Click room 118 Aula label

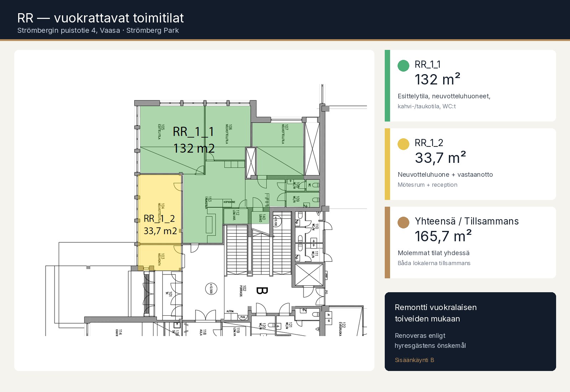pyautogui.click(x=203, y=332)
